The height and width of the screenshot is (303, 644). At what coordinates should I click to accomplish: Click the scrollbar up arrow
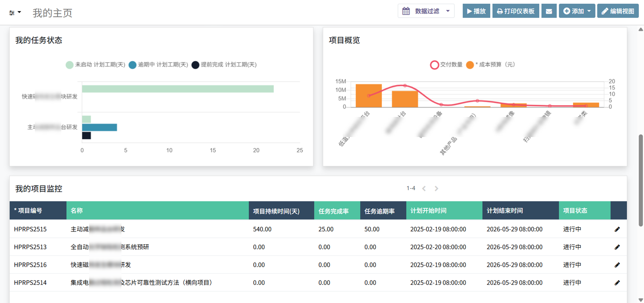641,30
